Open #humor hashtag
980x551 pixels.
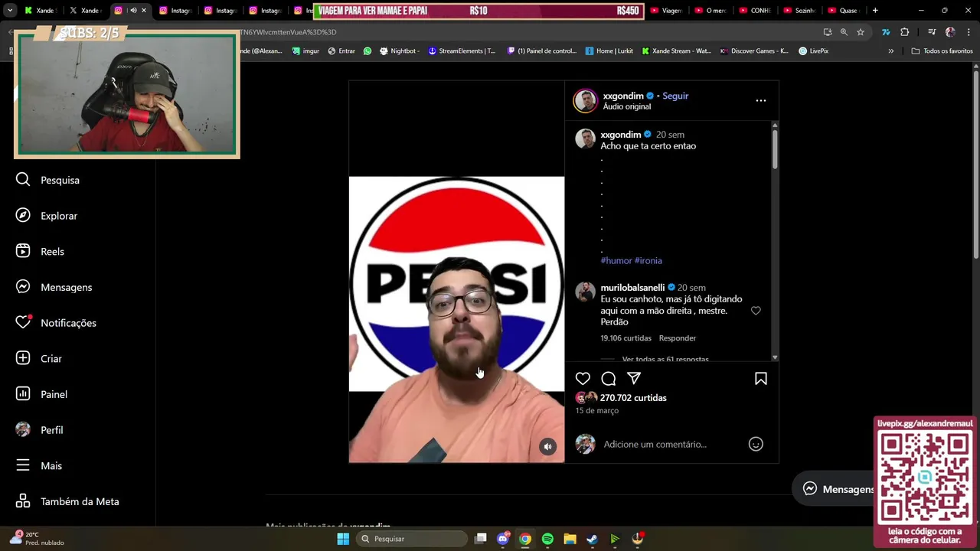(x=616, y=260)
